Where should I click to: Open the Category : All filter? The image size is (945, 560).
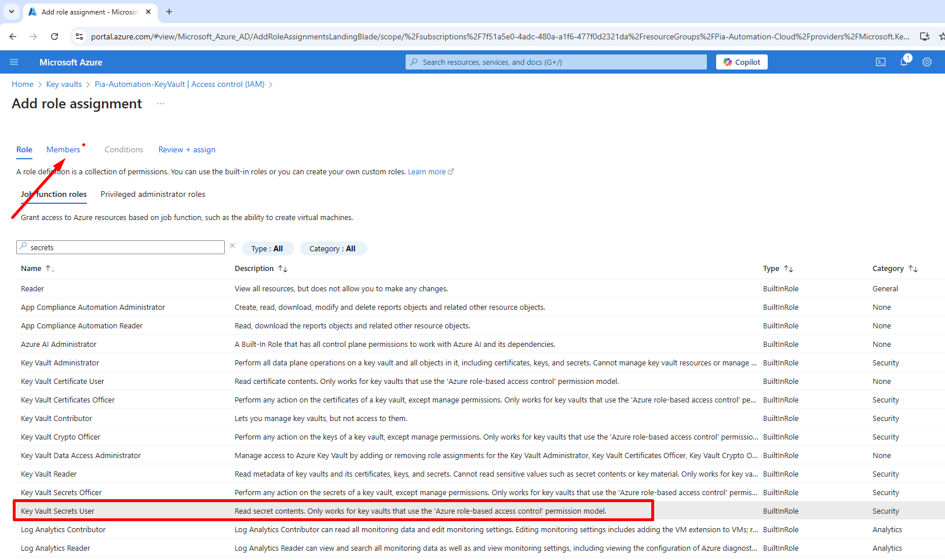coord(333,248)
